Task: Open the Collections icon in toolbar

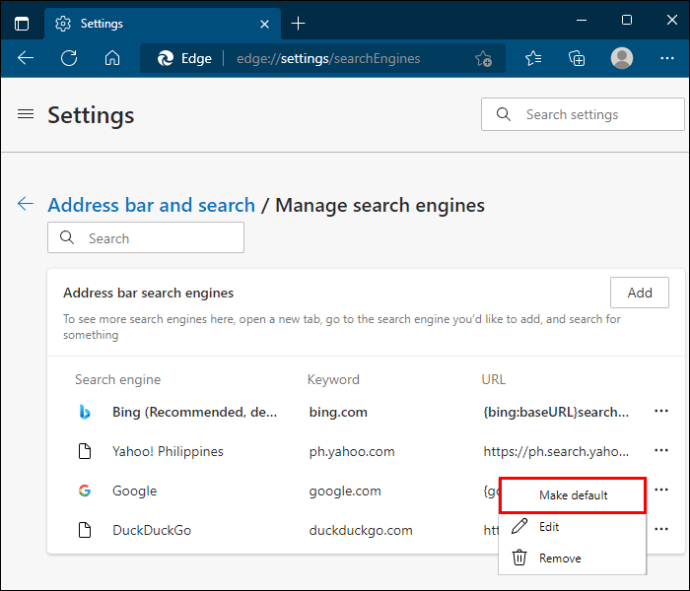Action: coord(577,58)
